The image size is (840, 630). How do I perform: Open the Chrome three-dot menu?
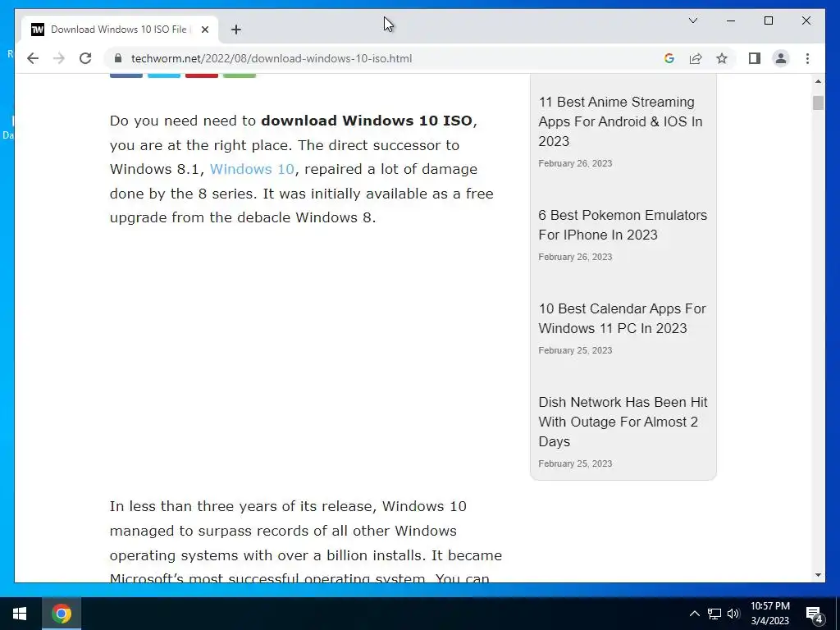coord(807,58)
